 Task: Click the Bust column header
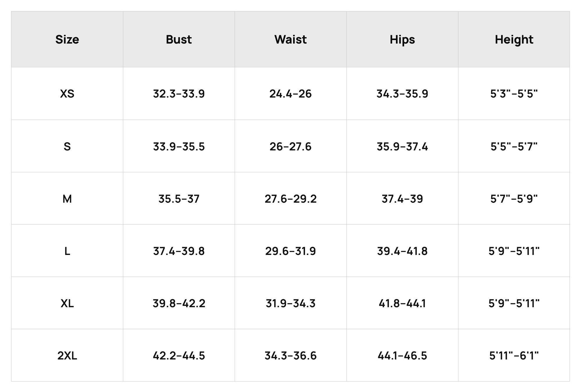click(179, 39)
